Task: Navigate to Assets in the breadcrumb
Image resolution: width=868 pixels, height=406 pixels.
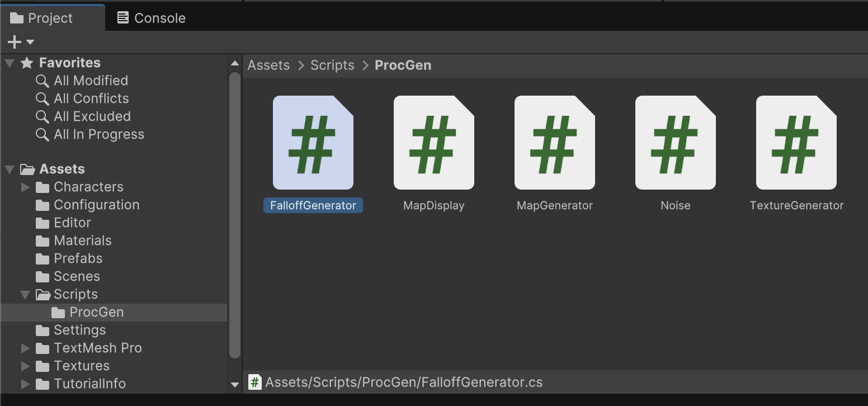Action: (x=268, y=65)
